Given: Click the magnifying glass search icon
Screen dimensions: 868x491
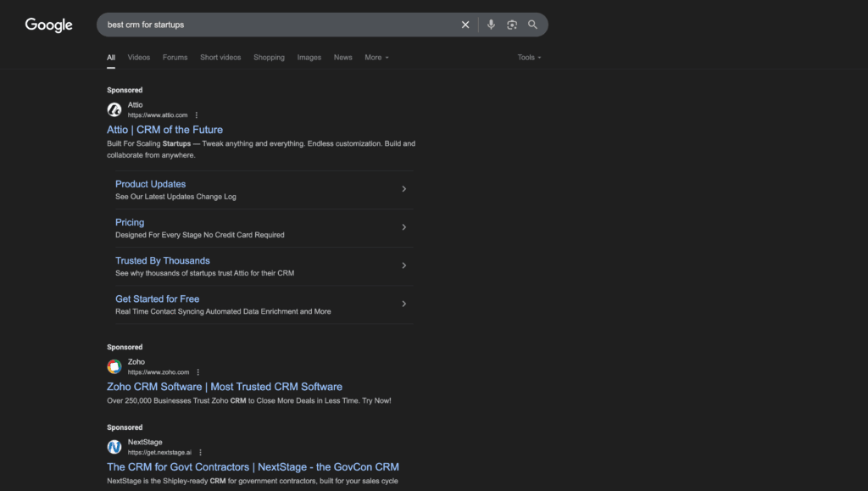Looking at the screenshot, I should tap(532, 25).
